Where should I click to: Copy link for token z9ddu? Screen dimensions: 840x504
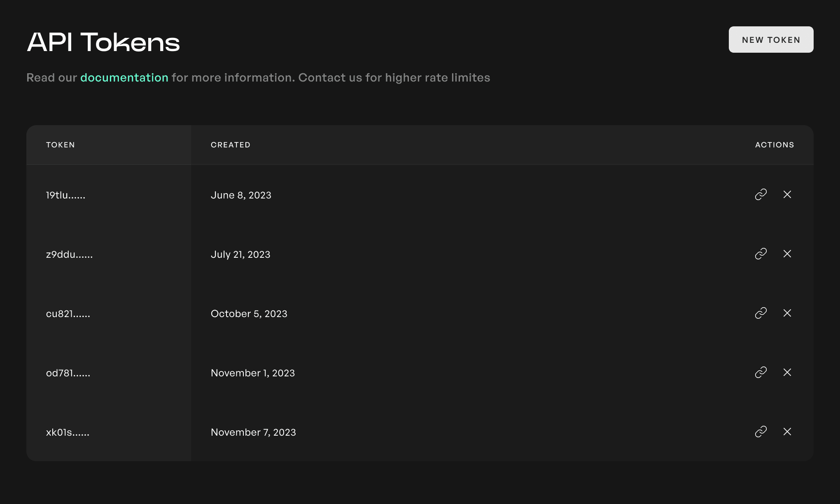tap(761, 254)
